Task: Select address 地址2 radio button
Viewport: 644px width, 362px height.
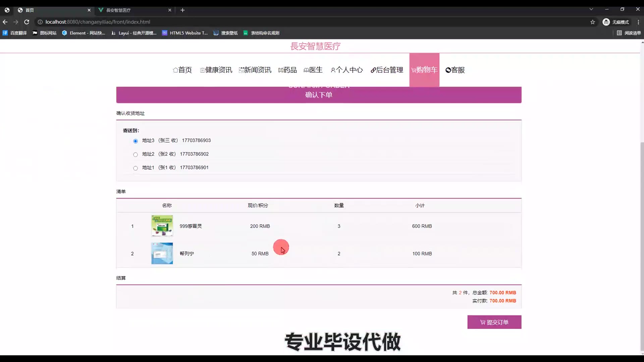Action: 136,155
